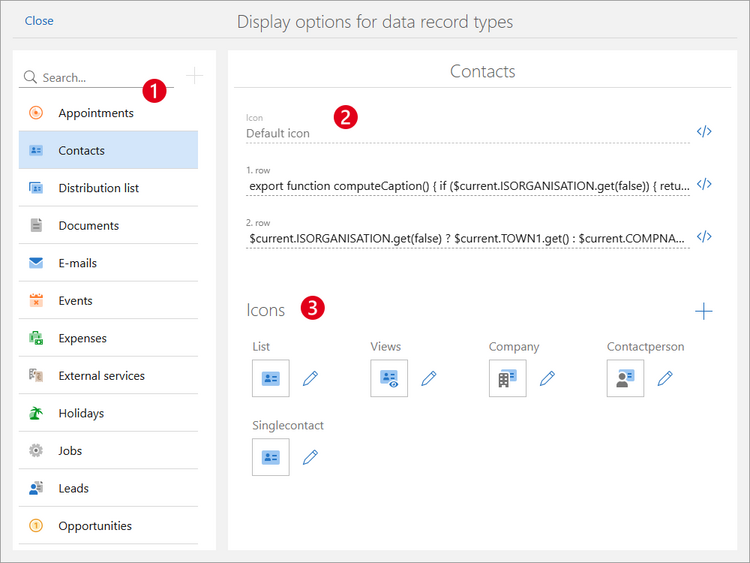This screenshot has height=563, width=750.
Task: Open code editor for Default icon field
Action: tap(704, 132)
